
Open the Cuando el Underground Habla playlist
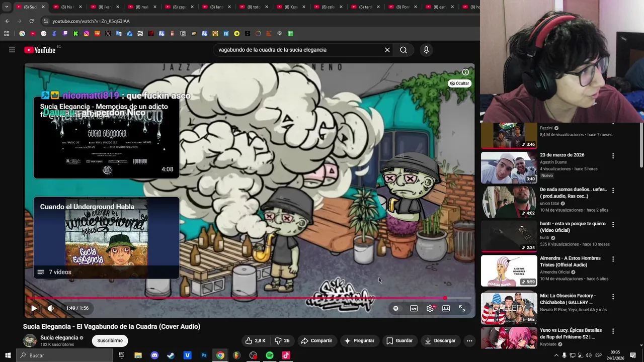click(x=106, y=238)
